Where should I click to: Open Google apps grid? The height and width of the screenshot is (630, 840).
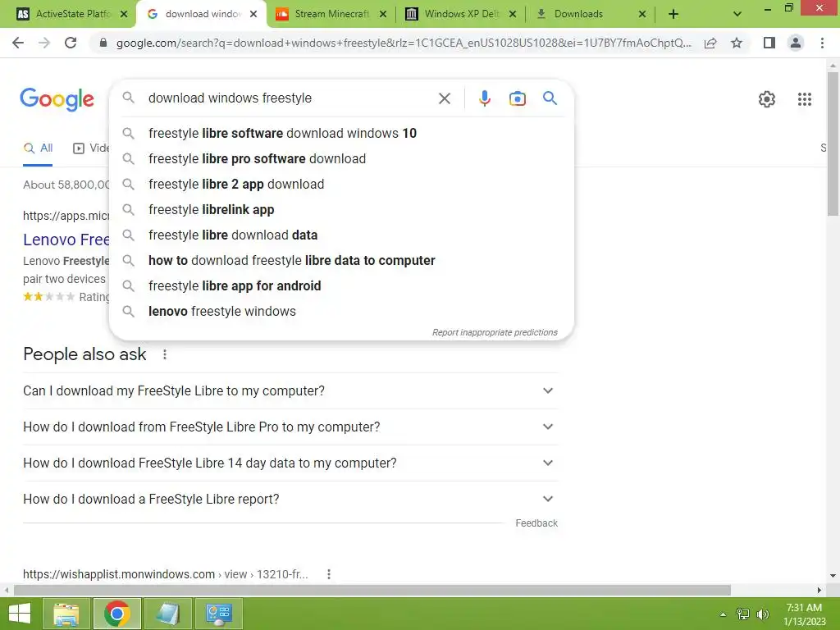point(804,99)
